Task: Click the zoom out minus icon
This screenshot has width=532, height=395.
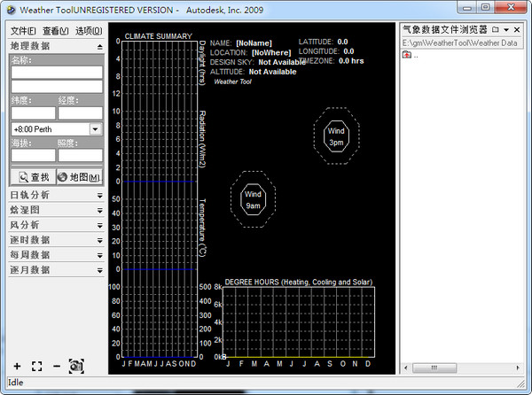Action: pos(56,366)
